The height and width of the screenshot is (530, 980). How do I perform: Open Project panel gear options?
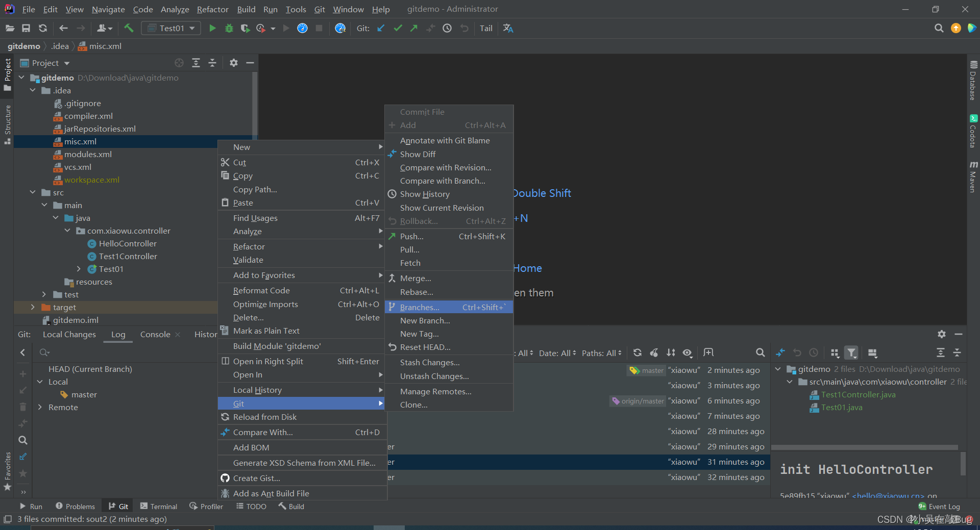pos(234,63)
